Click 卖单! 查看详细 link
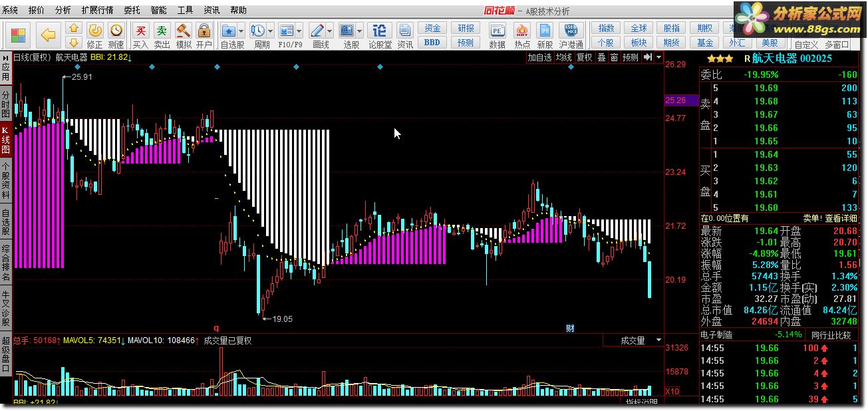The width and height of the screenshot is (868, 411). tap(830, 218)
